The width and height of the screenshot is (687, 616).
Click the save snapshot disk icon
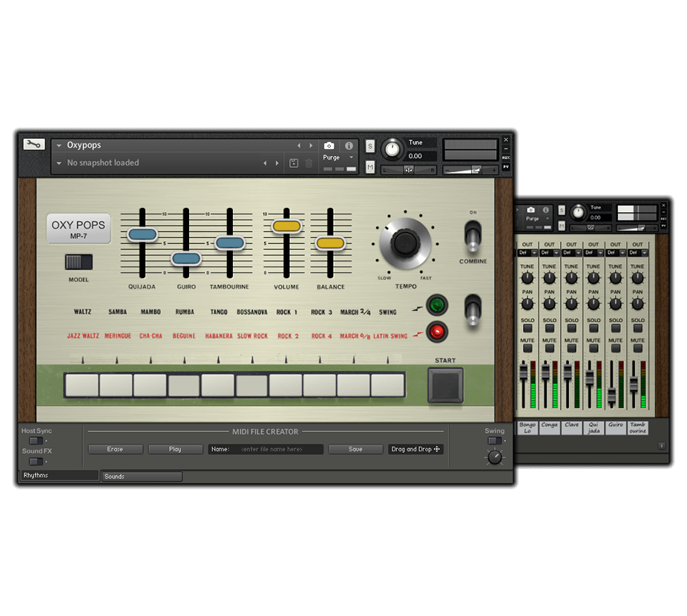click(x=293, y=163)
